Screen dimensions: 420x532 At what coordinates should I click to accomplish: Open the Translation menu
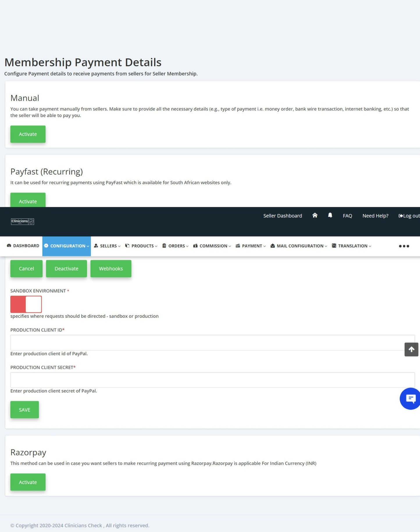(x=351, y=246)
